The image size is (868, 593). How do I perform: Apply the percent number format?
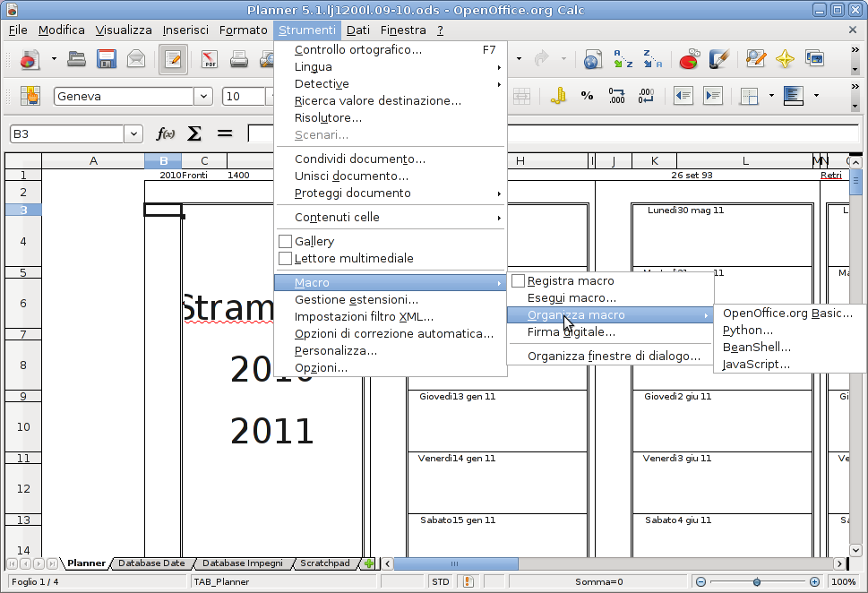click(x=588, y=96)
